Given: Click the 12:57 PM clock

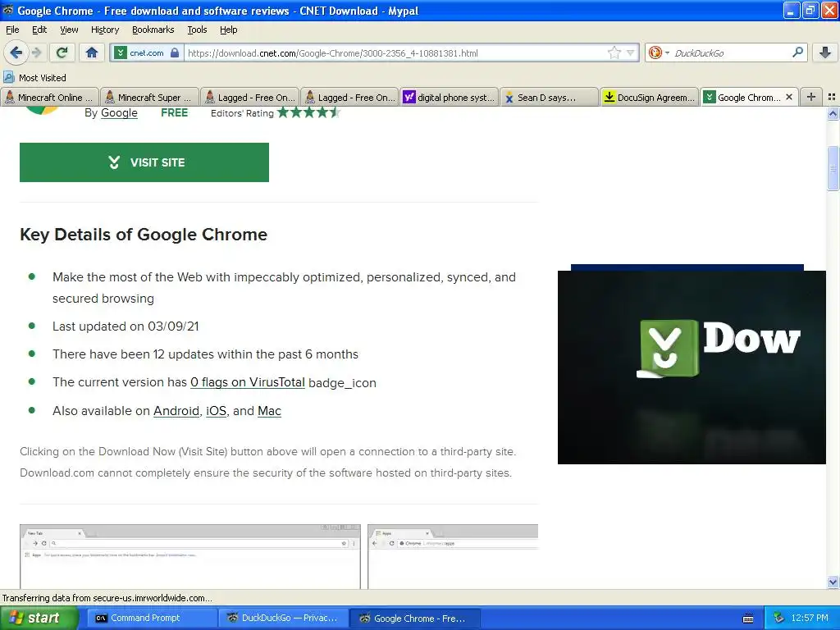Looking at the screenshot, I should pos(810,618).
